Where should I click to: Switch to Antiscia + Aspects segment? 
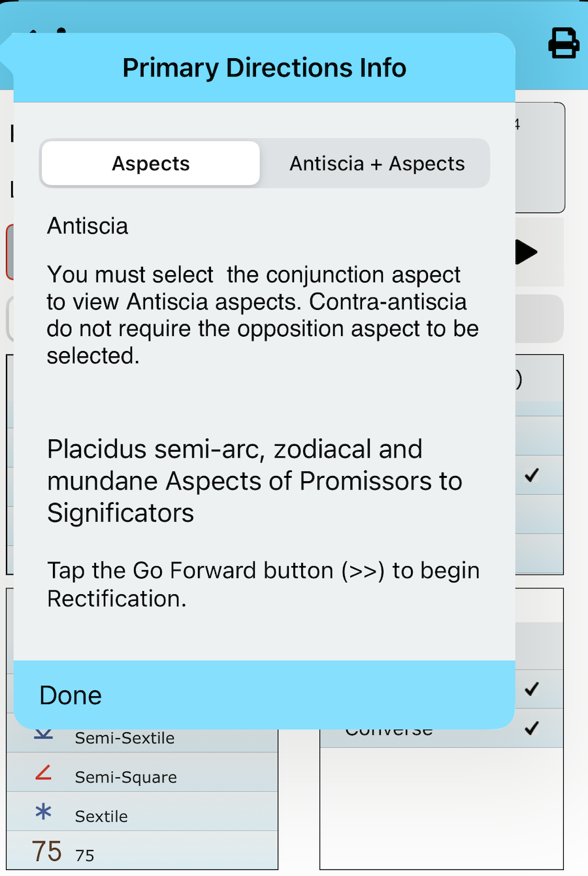[377, 163]
